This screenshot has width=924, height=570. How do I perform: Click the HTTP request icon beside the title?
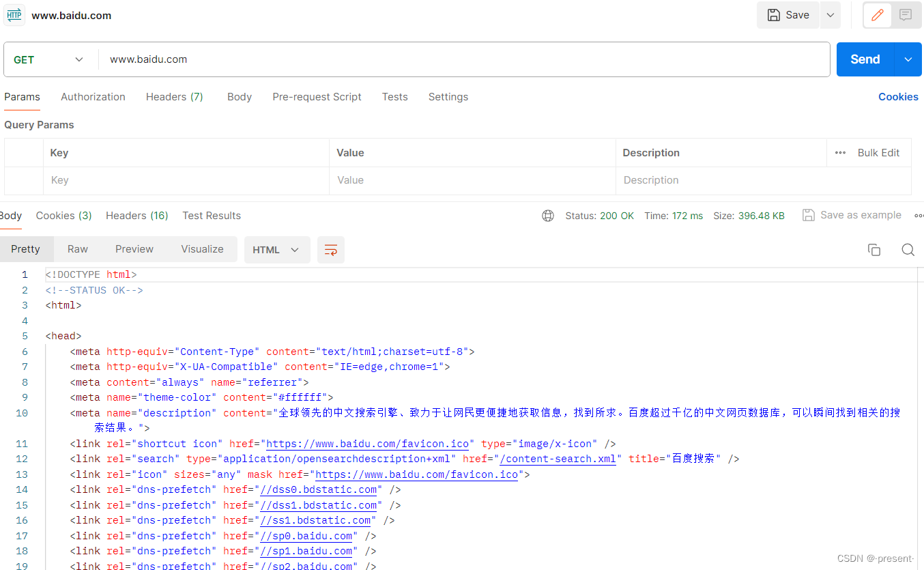pos(14,15)
